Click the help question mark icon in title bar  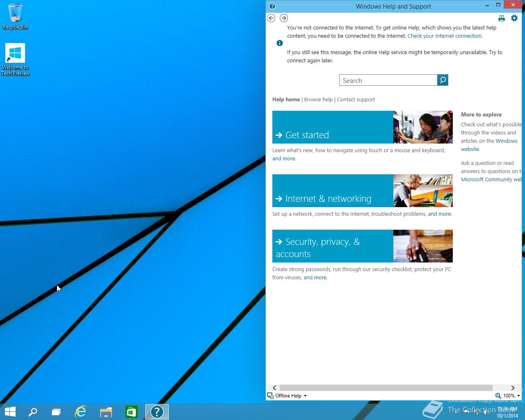point(272,6)
